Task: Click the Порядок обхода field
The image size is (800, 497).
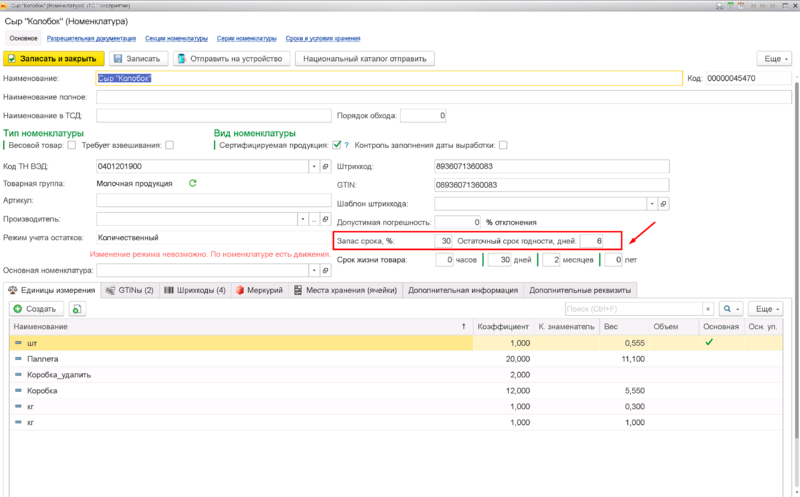Action: (423, 116)
